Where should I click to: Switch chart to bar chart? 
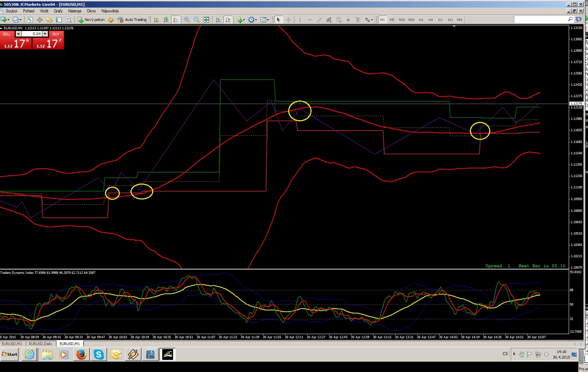(156, 20)
